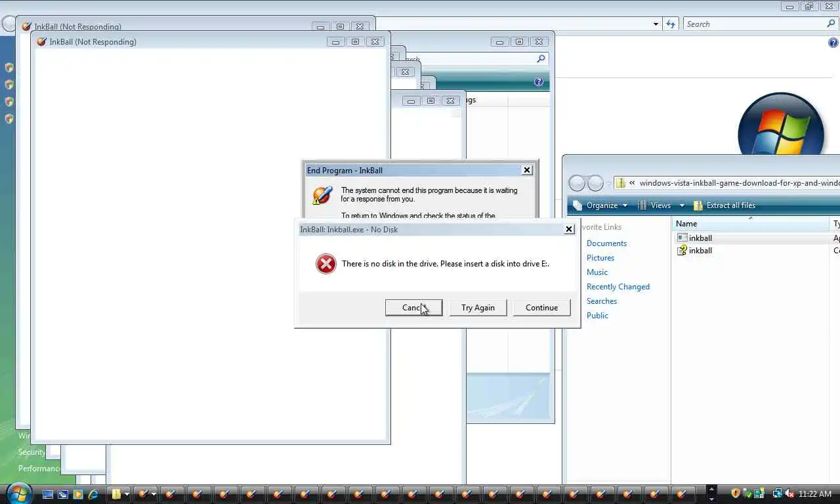The width and height of the screenshot is (840, 504).
Task: Click Extract all files
Action: [x=724, y=205]
